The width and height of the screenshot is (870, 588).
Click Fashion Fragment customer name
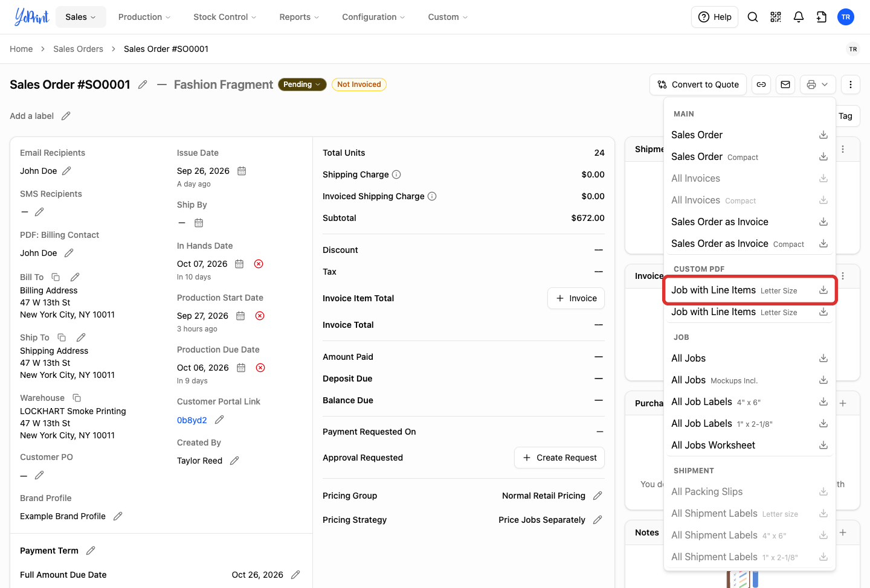[224, 85]
